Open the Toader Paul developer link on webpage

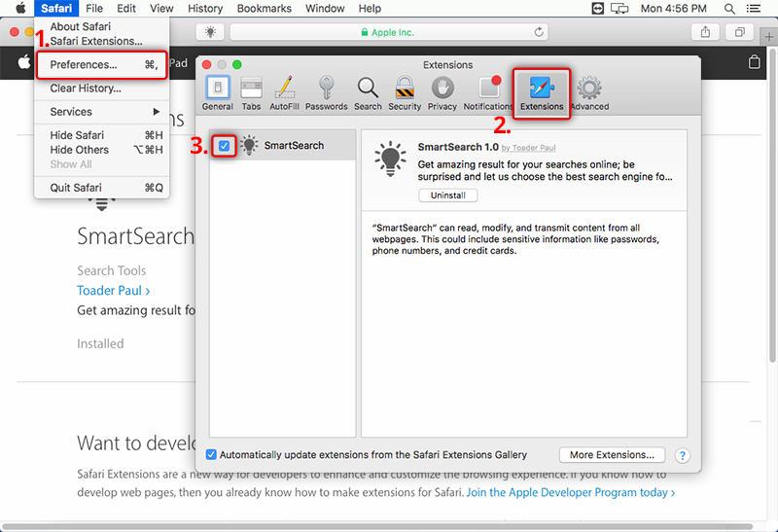pyautogui.click(x=113, y=291)
